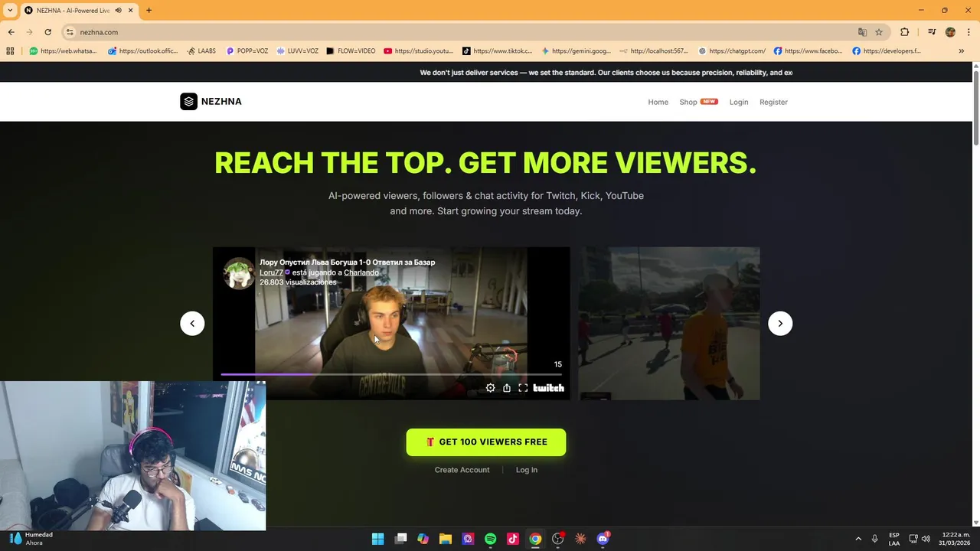Open the gemini.google bookmark
980x551 pixels.
(x=576, y=51)
